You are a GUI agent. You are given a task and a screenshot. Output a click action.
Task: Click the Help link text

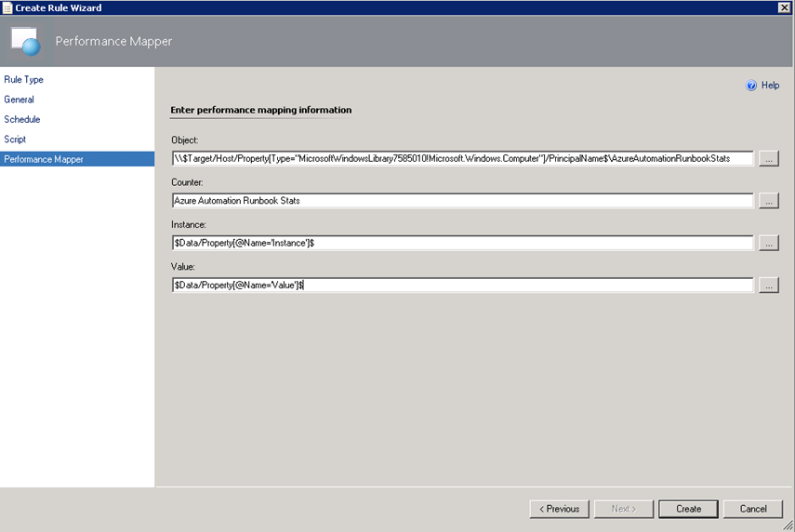click(770, 86)
